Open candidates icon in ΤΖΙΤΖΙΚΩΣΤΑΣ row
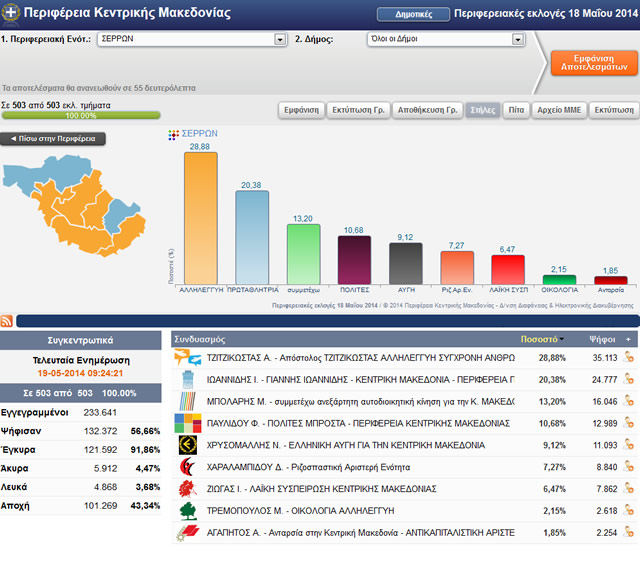Image resolution: width=640 pixels, height=561 pixels. click(x=630, y=357)
